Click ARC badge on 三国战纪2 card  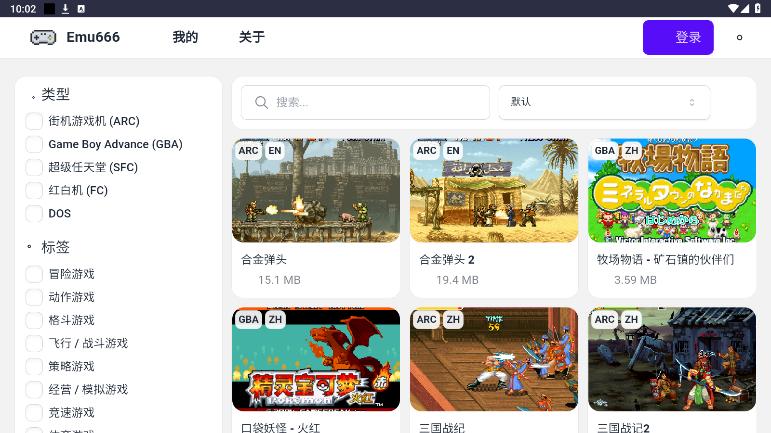click(604, 319)
